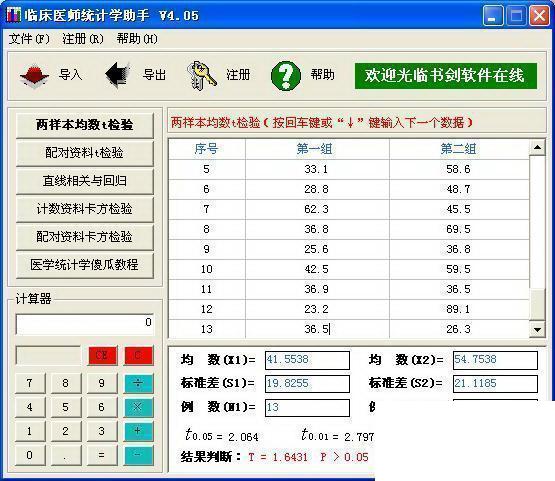
Task: Click first group cell 42.5 in row 10
Action: click(x=317, y=269)
